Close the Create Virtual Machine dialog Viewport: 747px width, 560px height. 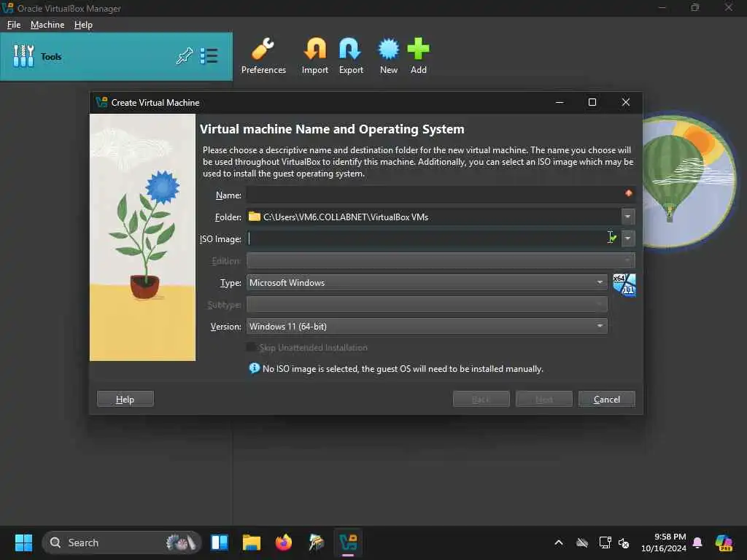625,102
